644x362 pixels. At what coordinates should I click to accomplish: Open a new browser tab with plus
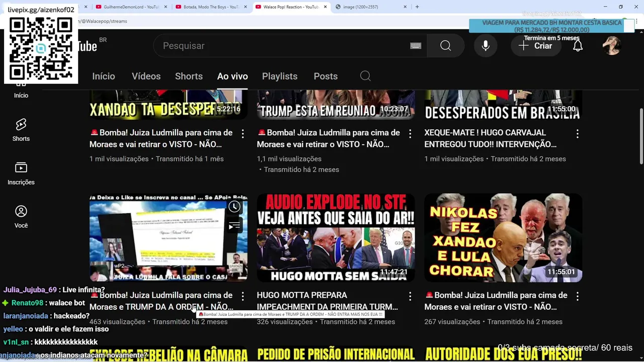(x=417, y=7)
